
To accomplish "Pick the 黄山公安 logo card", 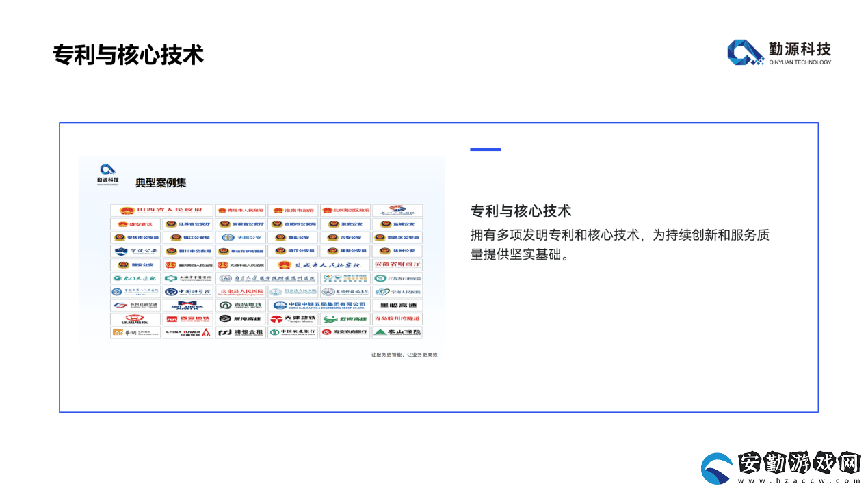I will pyautogui.click(x=293, y=238).
